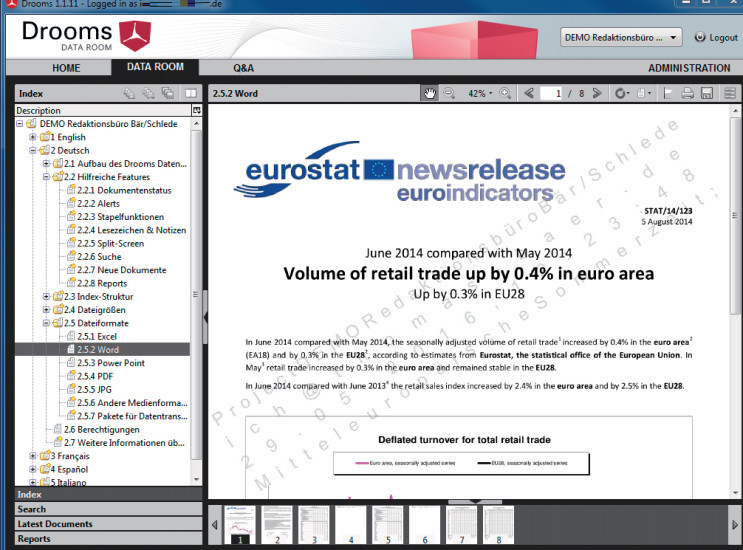
Task: Collapse index panel using splitter arrow
Action: pos(205,316)
